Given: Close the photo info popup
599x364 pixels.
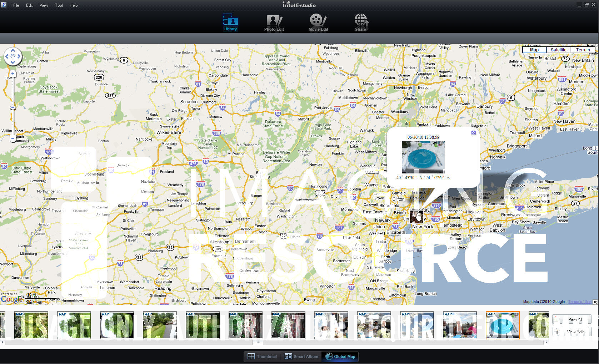Looking at the screenshot, I should click(473, 133).
